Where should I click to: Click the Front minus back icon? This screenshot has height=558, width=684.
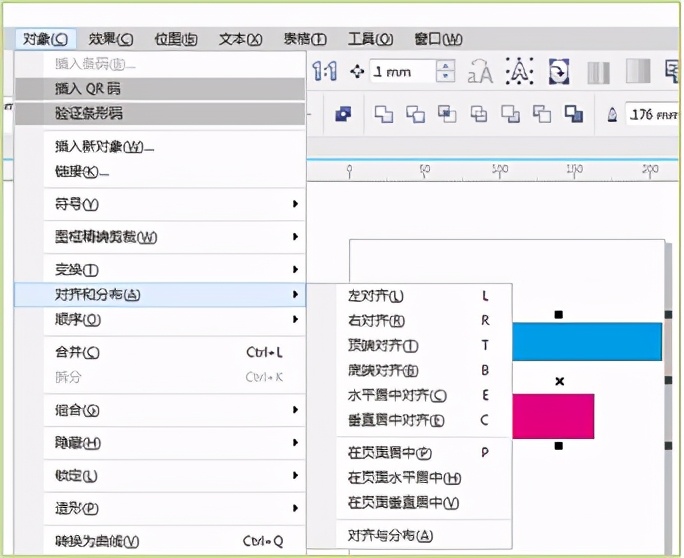point(510,114)
